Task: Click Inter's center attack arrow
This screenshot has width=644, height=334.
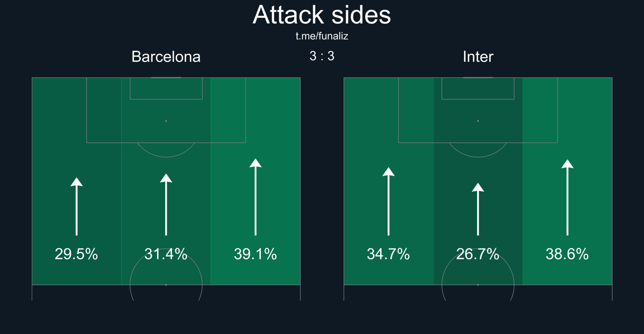Action: pyautogui.click(x=478, y=209)
